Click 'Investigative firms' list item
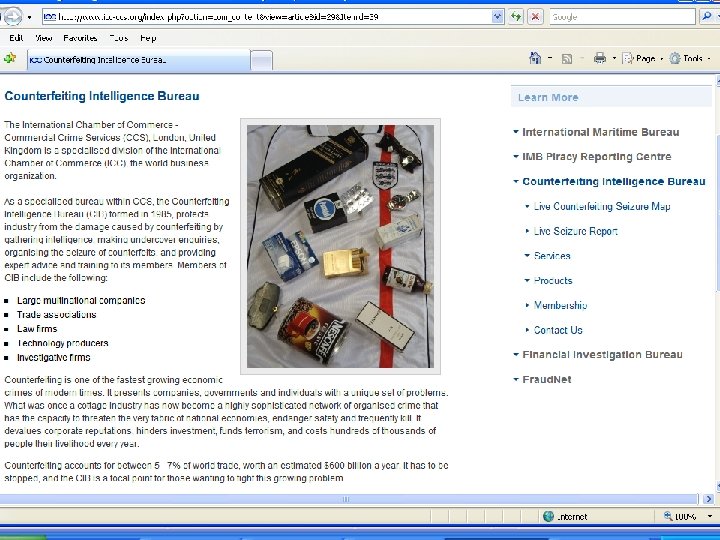This screenshot has height=540, width=720. [54, 357]
